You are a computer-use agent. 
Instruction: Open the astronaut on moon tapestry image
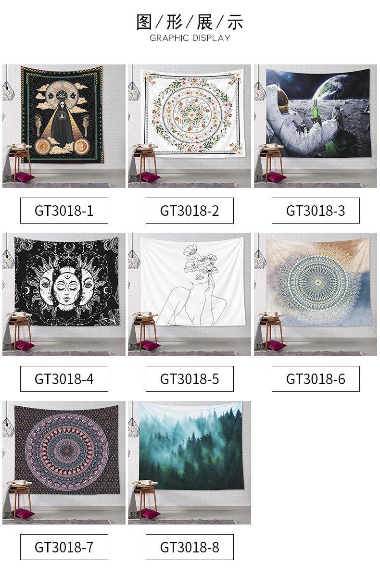316,126
